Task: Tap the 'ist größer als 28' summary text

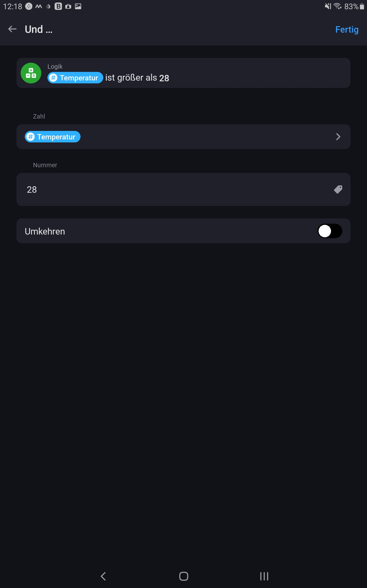Action: tap(137, 78)
